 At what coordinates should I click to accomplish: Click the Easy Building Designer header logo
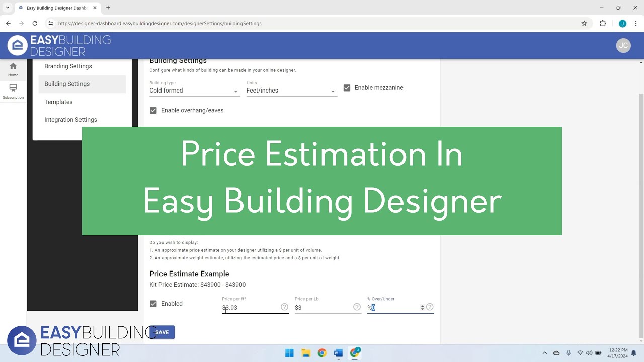point(59,46)
